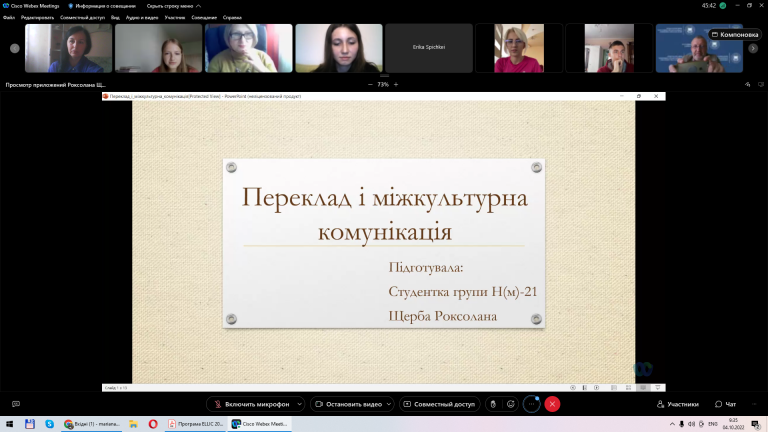Open the emoji reactions icon
Viewport: 768px width, 432px height.
511,404
